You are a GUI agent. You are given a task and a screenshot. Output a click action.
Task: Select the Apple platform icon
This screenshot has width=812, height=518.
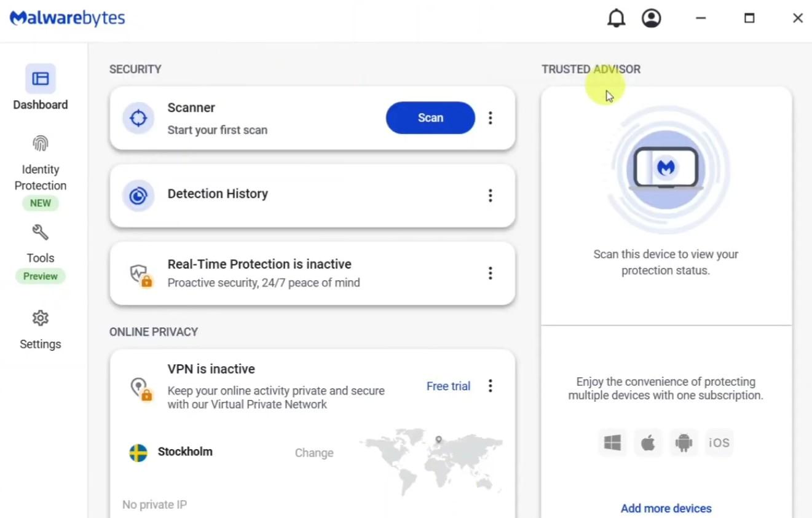point(648,442)
